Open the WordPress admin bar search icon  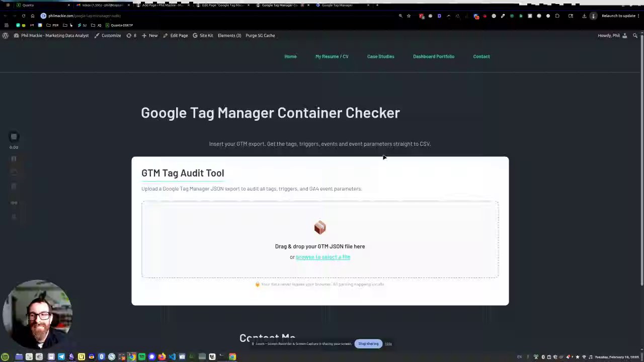click(x=635, y=35)
